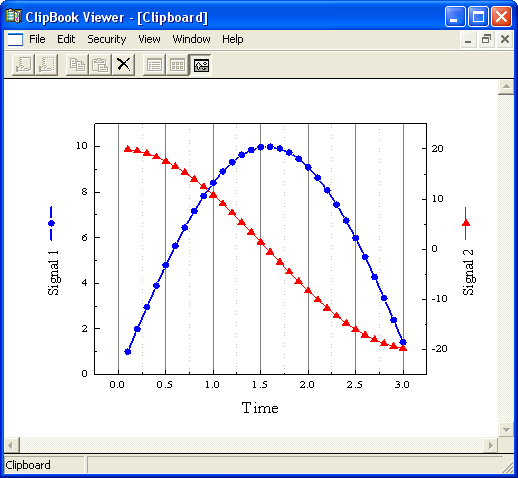
Task: Click the horizontal scrollbar right arrow
Action: point(491,445)
